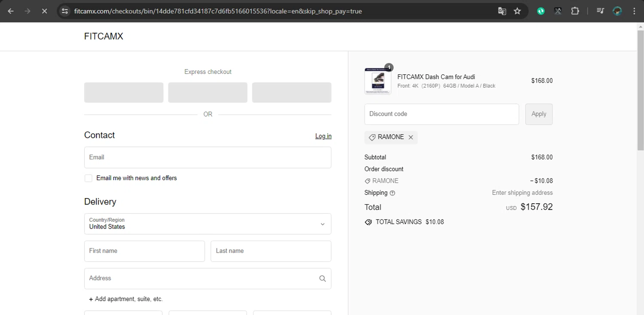Click the search icon in Address field

coord(322,278)
